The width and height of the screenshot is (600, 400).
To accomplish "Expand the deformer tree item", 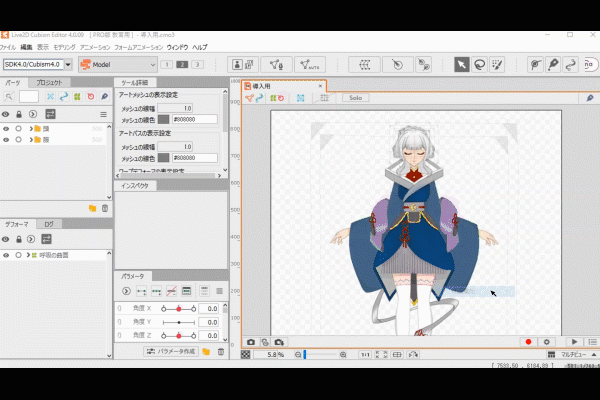I will pos(28,255).
